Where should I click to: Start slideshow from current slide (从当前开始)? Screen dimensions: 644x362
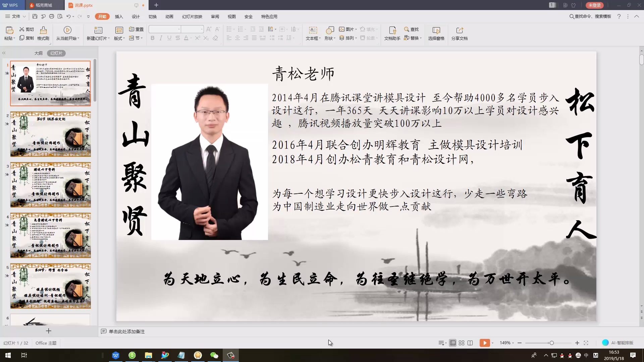pyautogui.click(x=67, y=34)
